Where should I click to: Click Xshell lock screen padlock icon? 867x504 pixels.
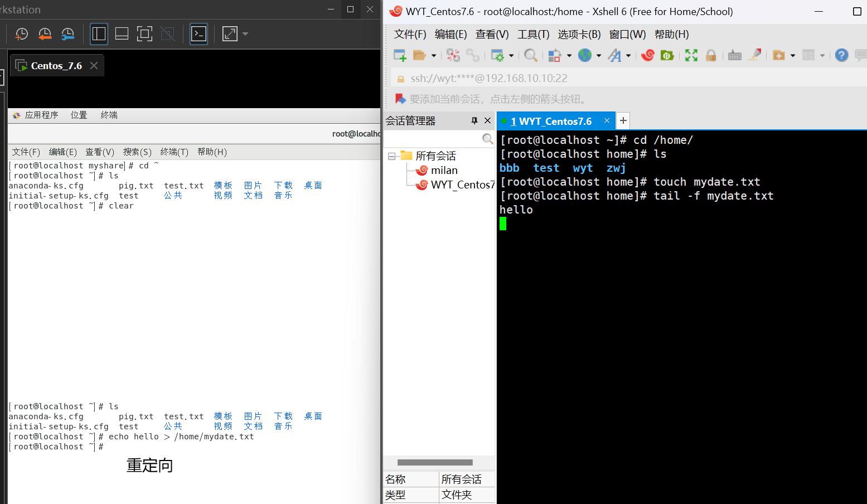coord(711,55)
